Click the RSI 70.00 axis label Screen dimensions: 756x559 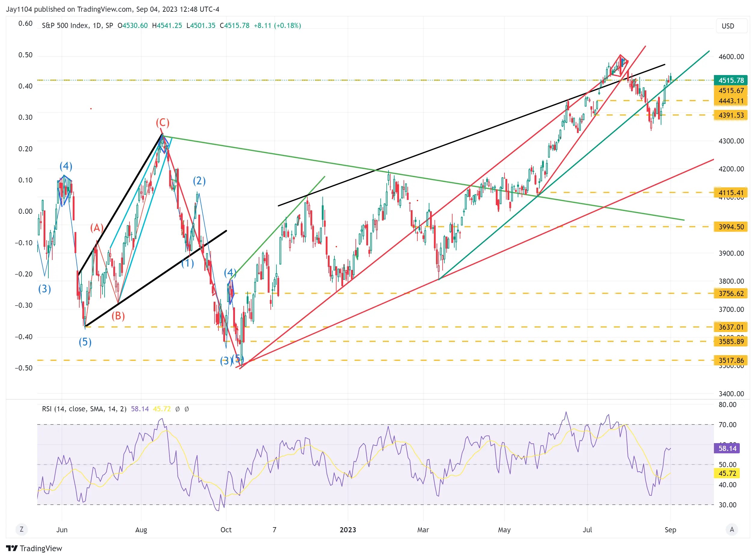pyautogui.click(x=727, y=425)
